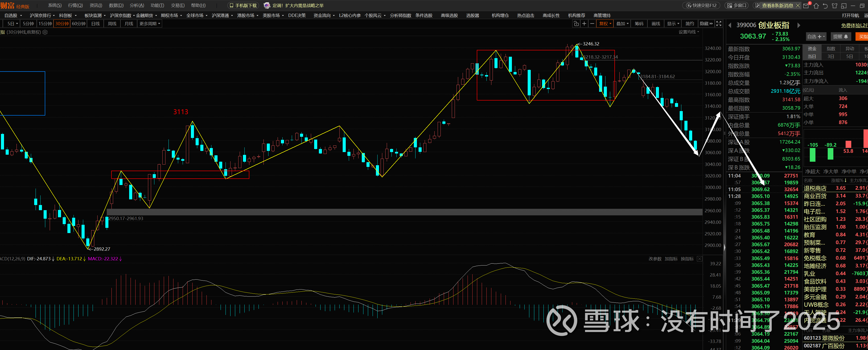
Task: Toggle 简约 simplified chart mode
Action: [x=690, y=24]
